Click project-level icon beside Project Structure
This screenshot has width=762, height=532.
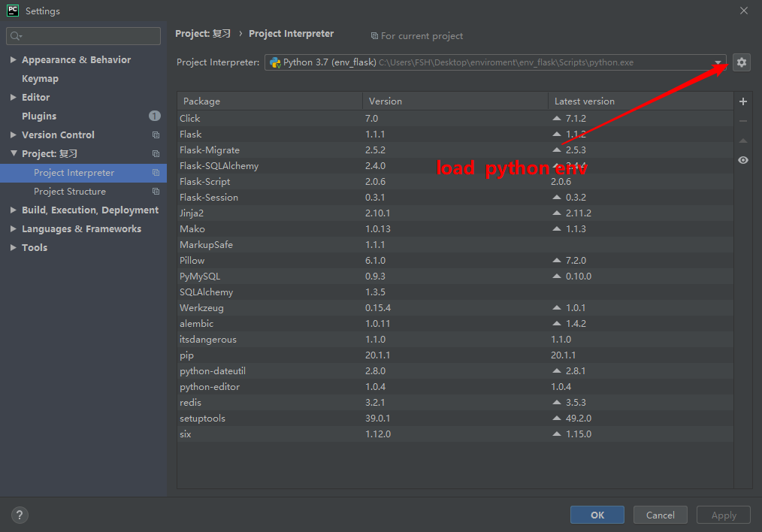click(156, 192)
